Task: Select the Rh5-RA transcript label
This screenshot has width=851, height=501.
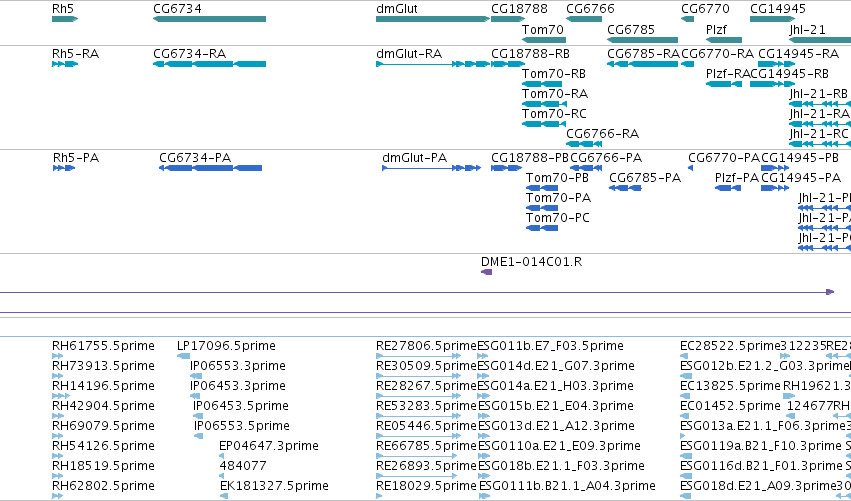Action: (x=75, y=54)
